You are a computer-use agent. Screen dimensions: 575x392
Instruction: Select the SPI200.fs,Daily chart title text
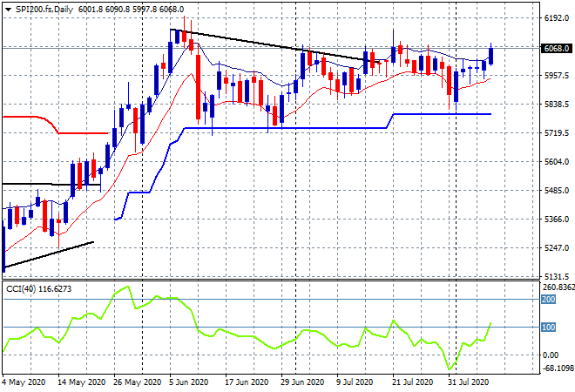[44, 10]
